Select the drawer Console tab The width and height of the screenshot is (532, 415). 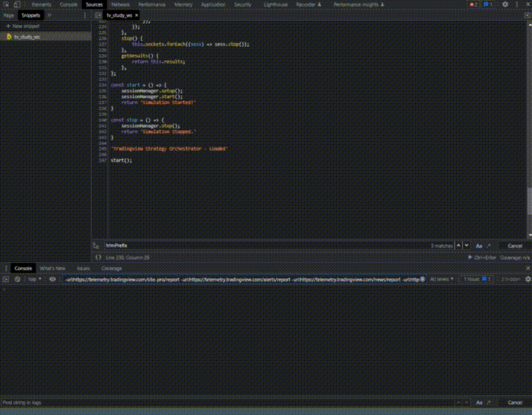23,268
